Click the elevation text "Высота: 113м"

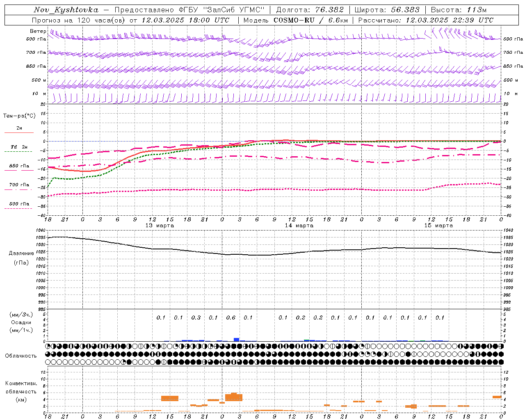click(459, 10)
